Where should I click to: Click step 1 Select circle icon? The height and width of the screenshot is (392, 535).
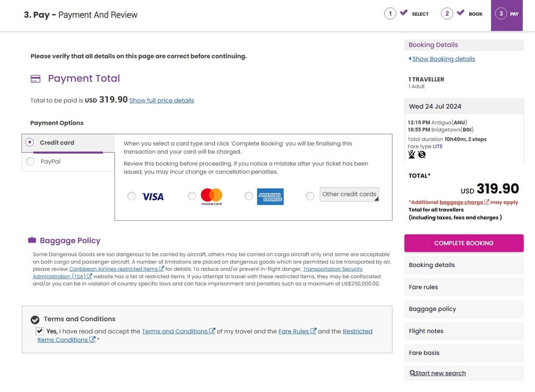(x=390, y=14)
